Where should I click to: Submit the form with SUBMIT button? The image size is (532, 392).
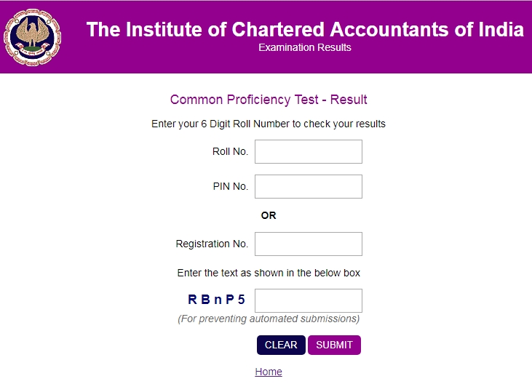click(x=334, y=345)
